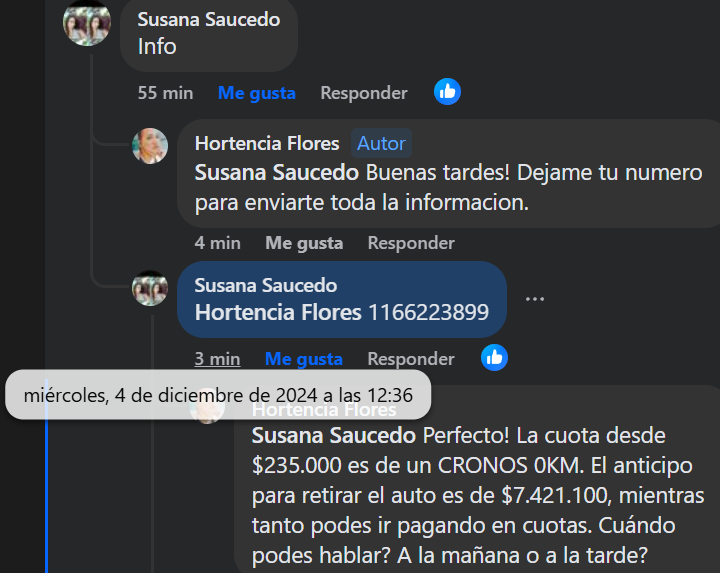This screenshot has height=573, width=720.
Task: Click the Autor badge
Action: click(x=382, y=144)
